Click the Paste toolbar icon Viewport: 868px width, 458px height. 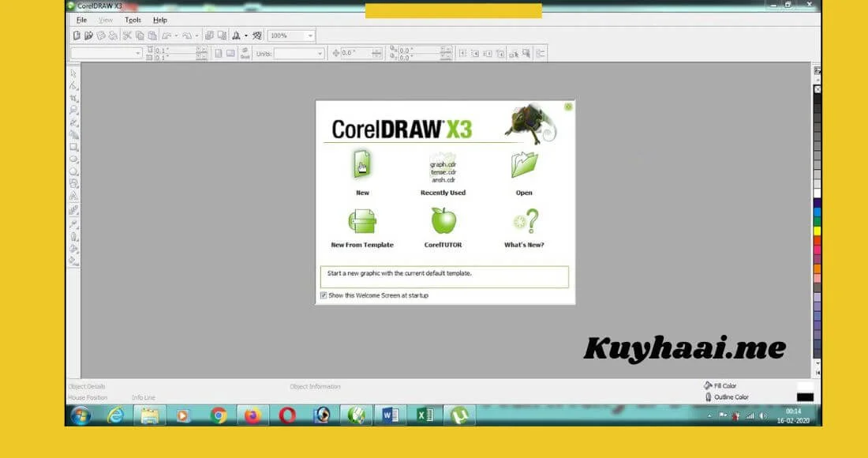152,36
